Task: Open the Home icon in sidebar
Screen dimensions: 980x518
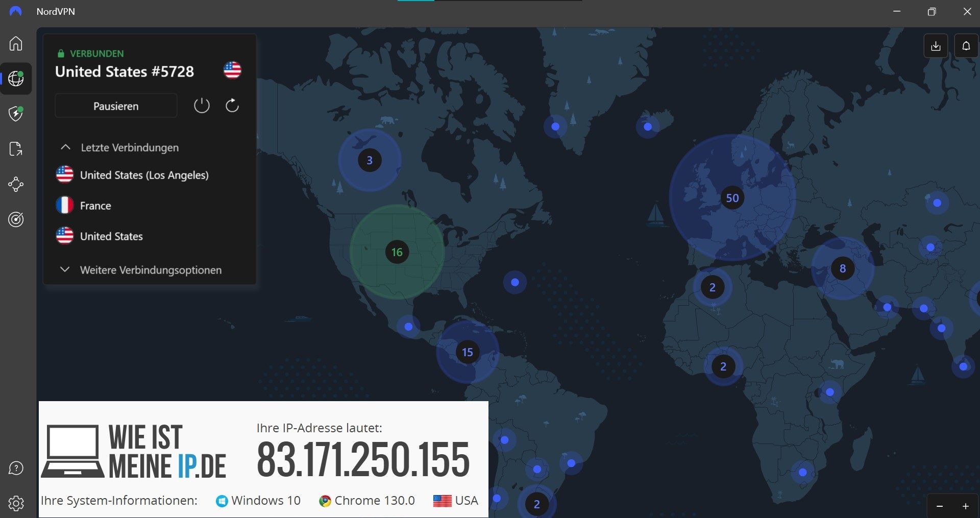Action: (16, 43)
